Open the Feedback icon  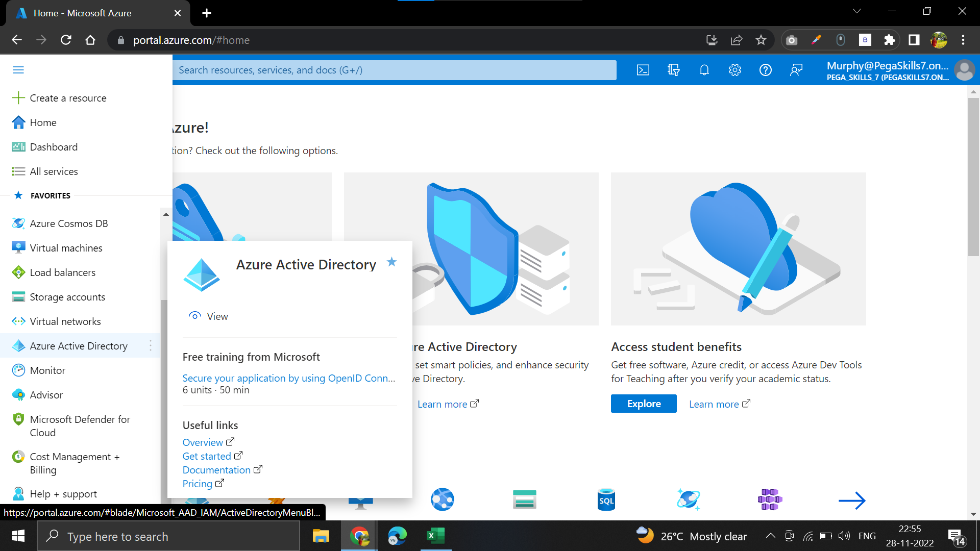click(796, 70)
